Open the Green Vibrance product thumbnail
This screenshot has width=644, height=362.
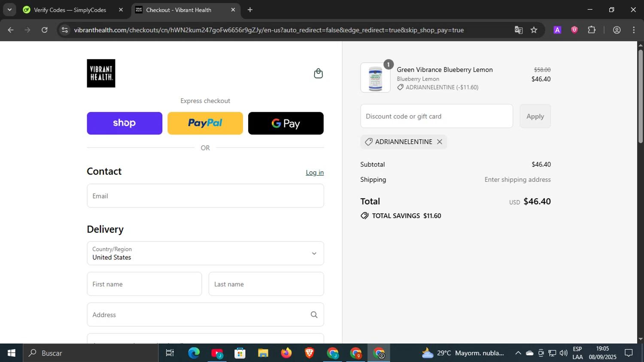[375, 78]
